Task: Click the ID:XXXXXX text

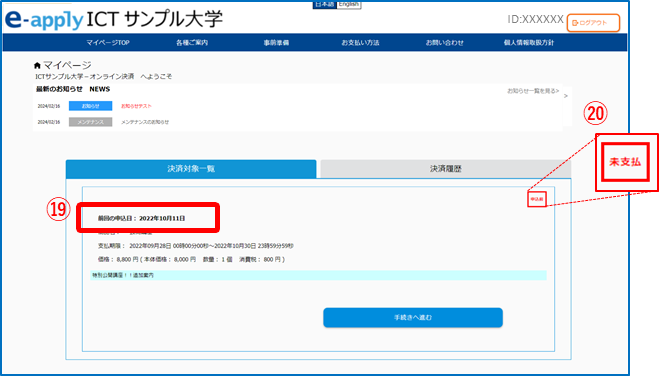Action: pos(535,19)
